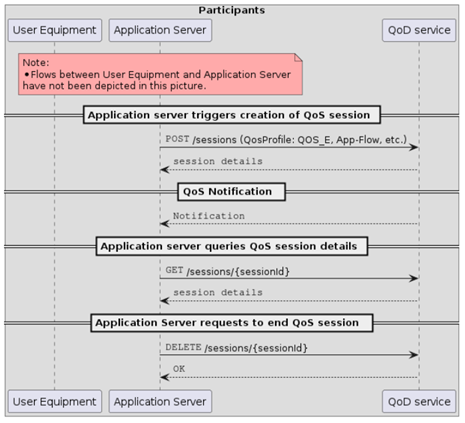Click the top User Equipment participant box
The width and height of the screenshot is (465, 423).
55,30
